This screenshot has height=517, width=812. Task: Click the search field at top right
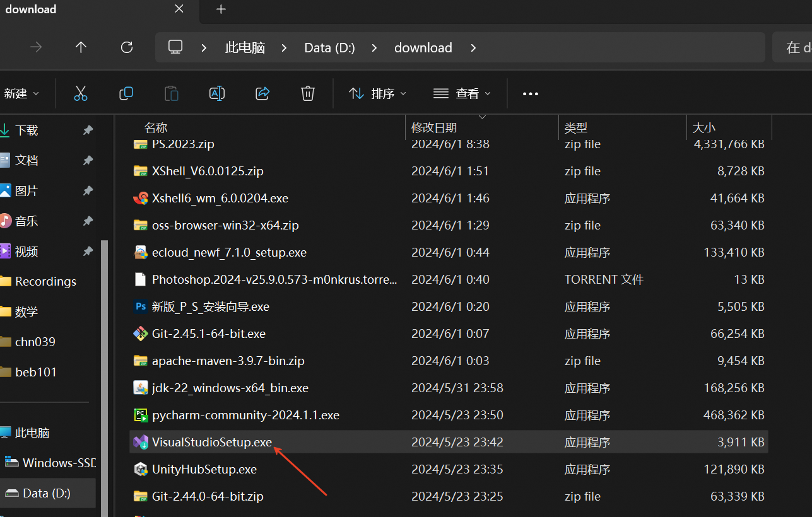click(x=792, y=47)
